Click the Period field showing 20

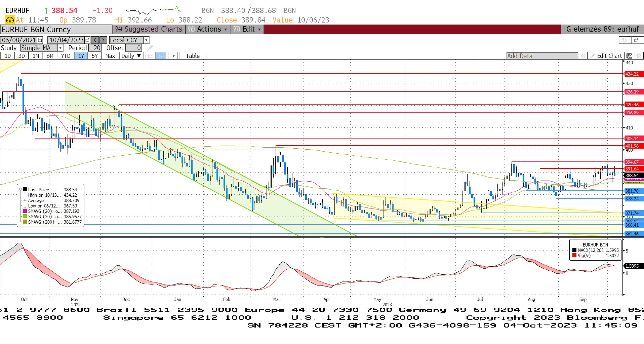[95, 48]
